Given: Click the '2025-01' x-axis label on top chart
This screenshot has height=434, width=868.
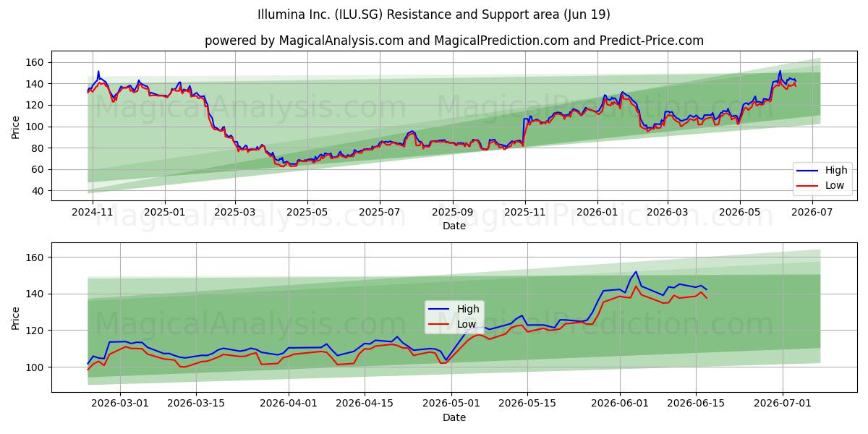Looking at the screenshot, I should coord(164,213).
